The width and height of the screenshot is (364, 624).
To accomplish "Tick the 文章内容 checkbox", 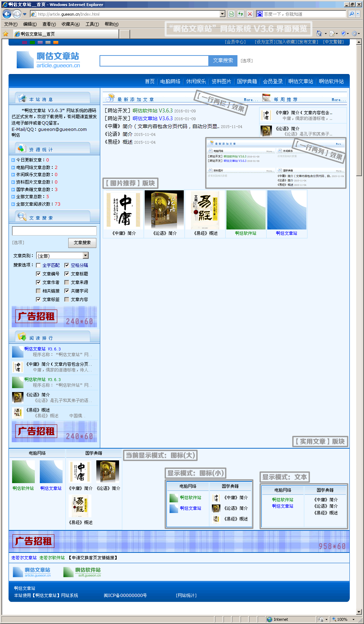I will coord(67,300).
